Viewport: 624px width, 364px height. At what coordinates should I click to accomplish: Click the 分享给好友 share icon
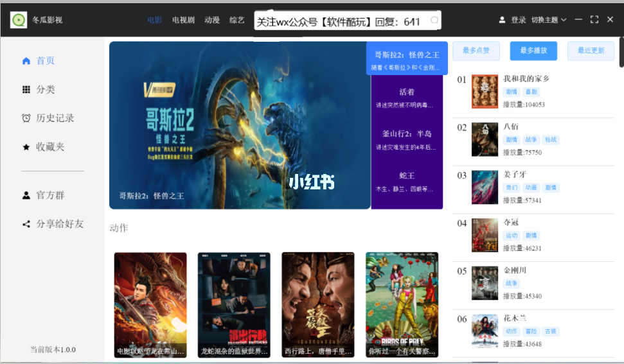(x=26, y=224)
